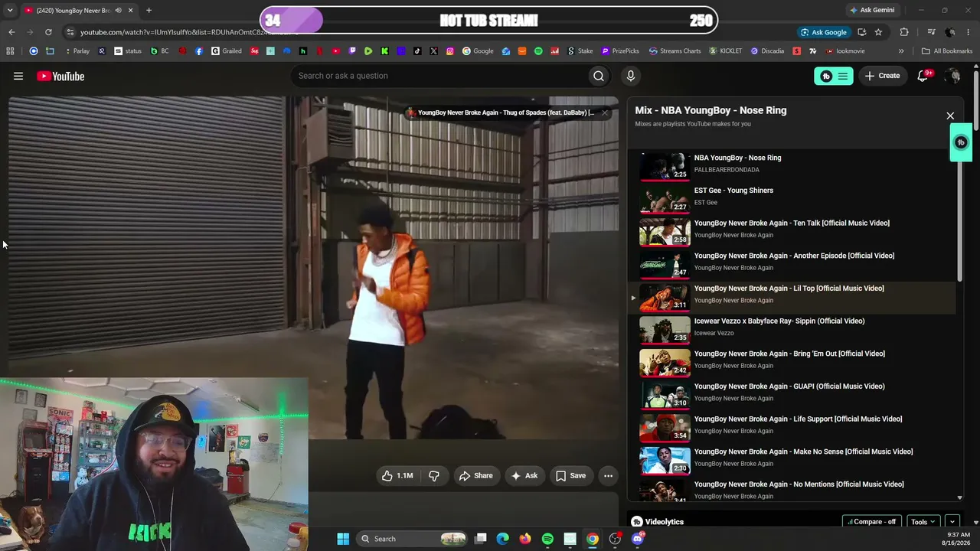The width and height of the screenshot is (980, 551).
Task: Open the Stake bookmark
Action: 580,51
